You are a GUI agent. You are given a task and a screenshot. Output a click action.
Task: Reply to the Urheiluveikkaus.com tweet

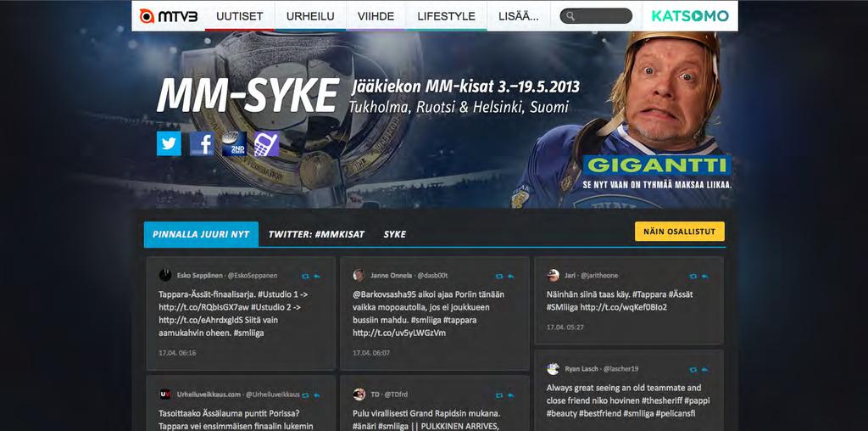tap(316, 395)
